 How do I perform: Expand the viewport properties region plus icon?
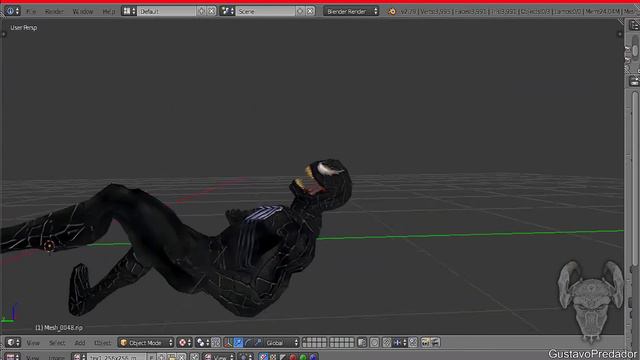tap(620, 34)
